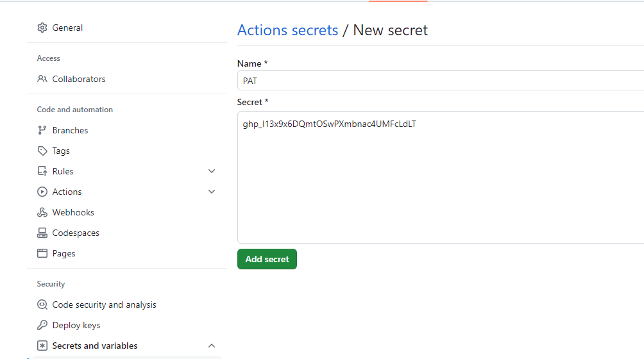Click the Pages browser icon
The width and height of the screenshot is (644, 359).
(x=42, y=253)
